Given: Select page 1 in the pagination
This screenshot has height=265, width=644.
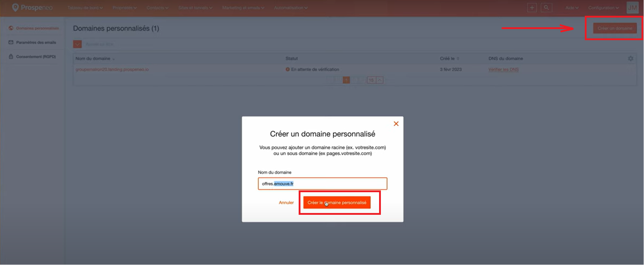Looking at the screenshot, I should [346, 80].
